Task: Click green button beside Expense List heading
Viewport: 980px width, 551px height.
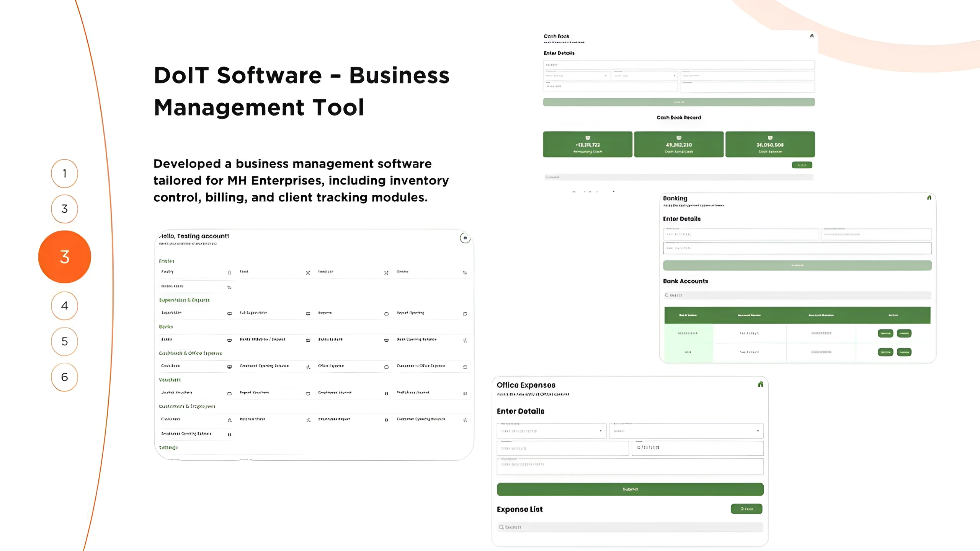Action: coord(746,509)
